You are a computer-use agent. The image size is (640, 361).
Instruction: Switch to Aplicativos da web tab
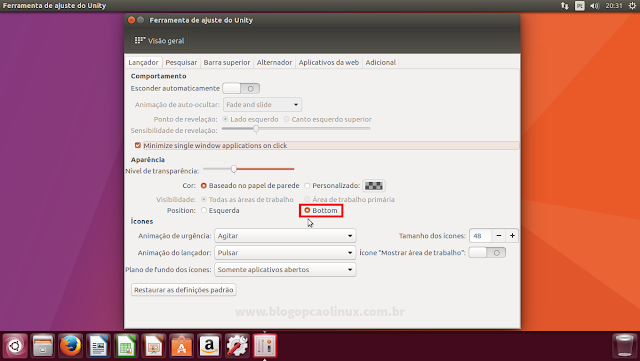(x=329, y=62)
